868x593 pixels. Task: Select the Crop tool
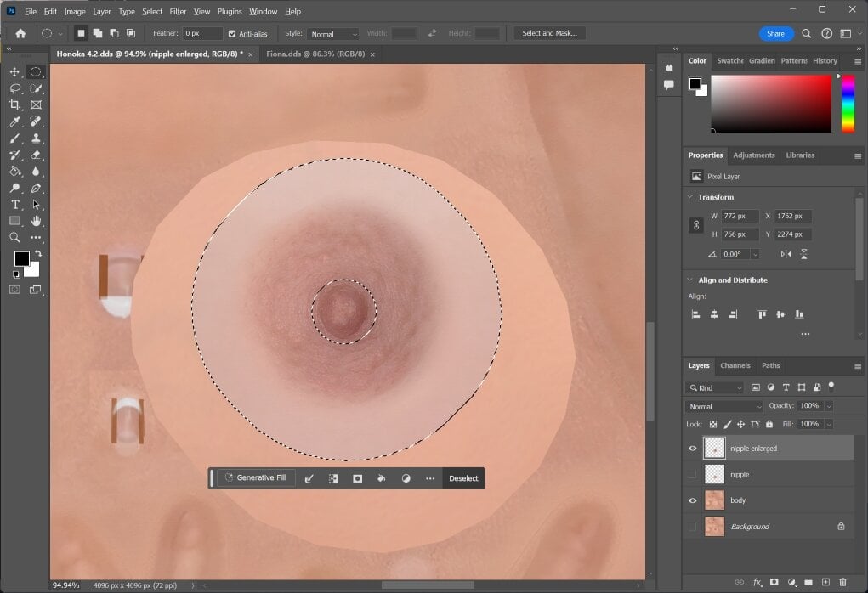coord(15,105)
